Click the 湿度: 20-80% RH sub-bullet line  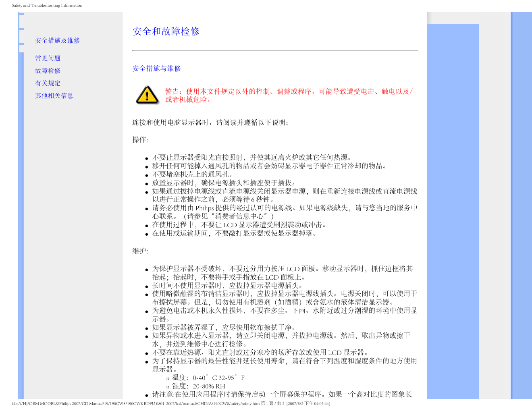[198, 386]
